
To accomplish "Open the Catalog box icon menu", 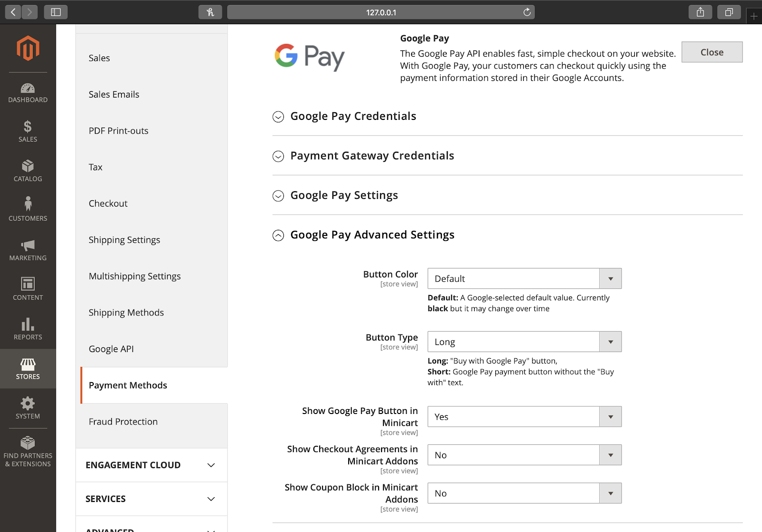I will pyautogui.click(x=28, y=171).
